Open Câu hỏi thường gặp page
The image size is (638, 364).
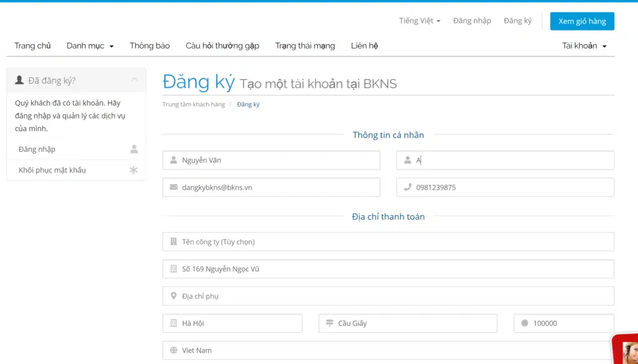point(222,45)
